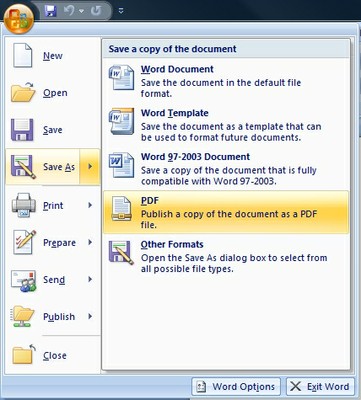Click the Exit Word button
Screen dimensions: 361x400
tap(320, 387)
